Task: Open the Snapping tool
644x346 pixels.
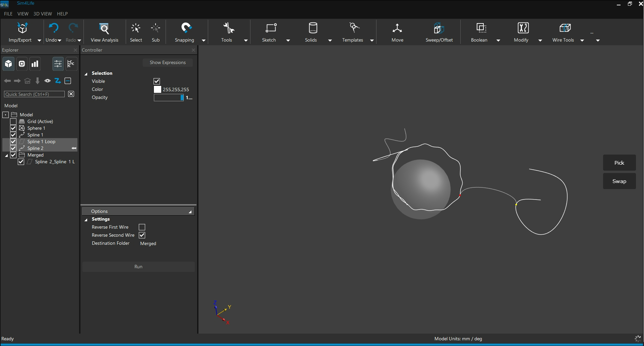Action: [x=186, y=28]
